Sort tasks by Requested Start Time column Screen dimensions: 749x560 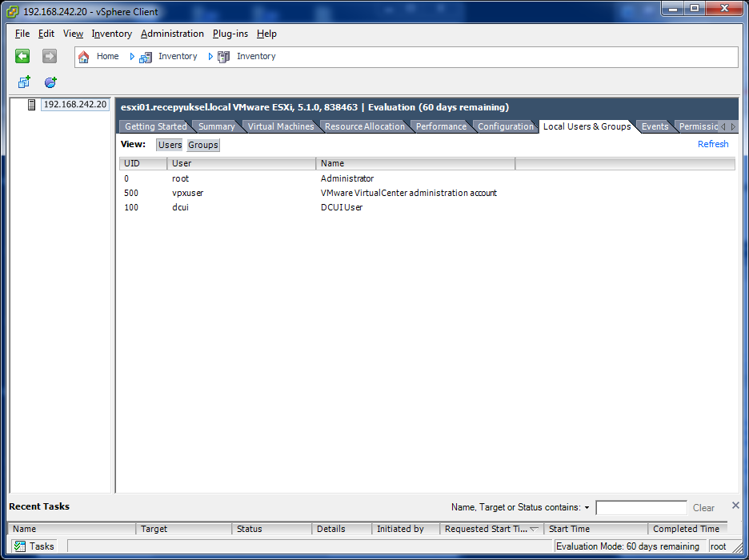[x=491, y=529]
